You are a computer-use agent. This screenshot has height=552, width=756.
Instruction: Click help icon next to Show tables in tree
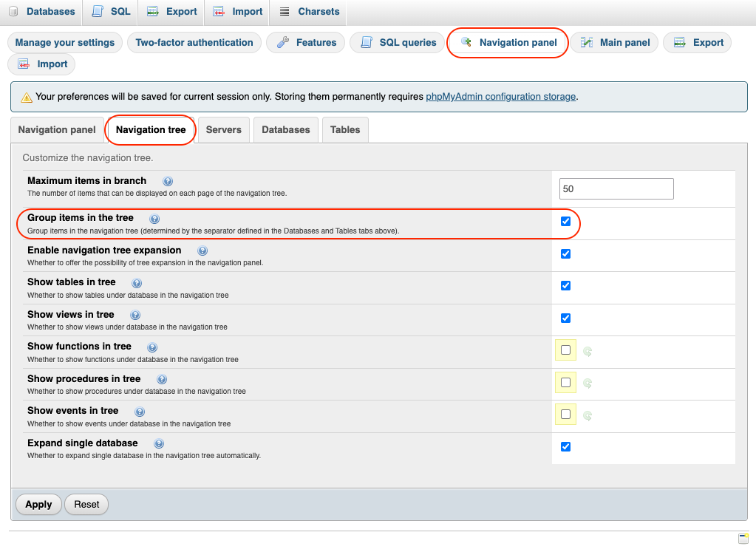click(137, 283)
